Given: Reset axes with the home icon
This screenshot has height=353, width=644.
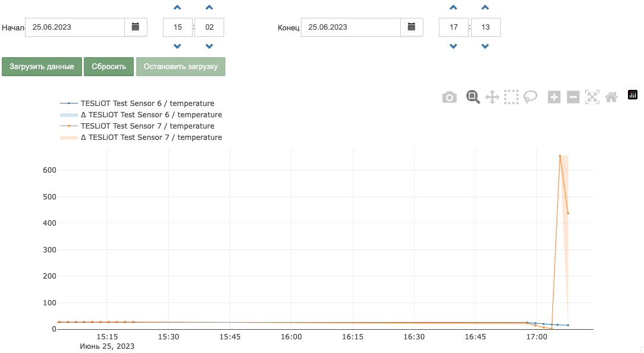Looking at the screenshot, I should (x=611, y=98).
